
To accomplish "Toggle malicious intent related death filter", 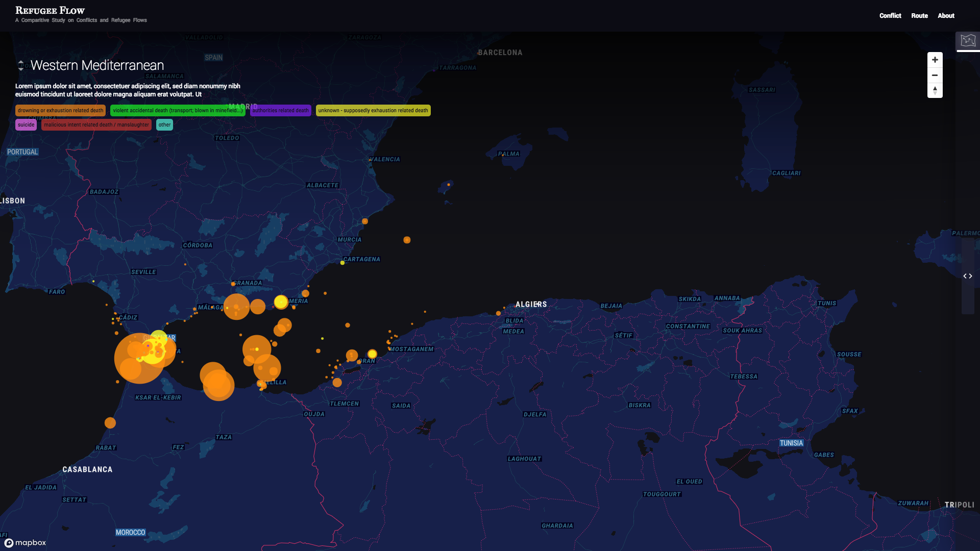I will 96,125.
